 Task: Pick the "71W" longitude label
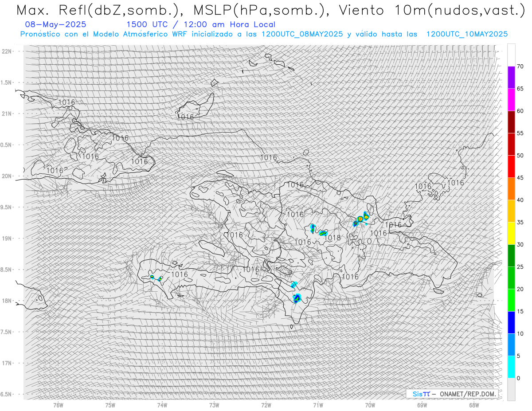(x=318, y=405)
